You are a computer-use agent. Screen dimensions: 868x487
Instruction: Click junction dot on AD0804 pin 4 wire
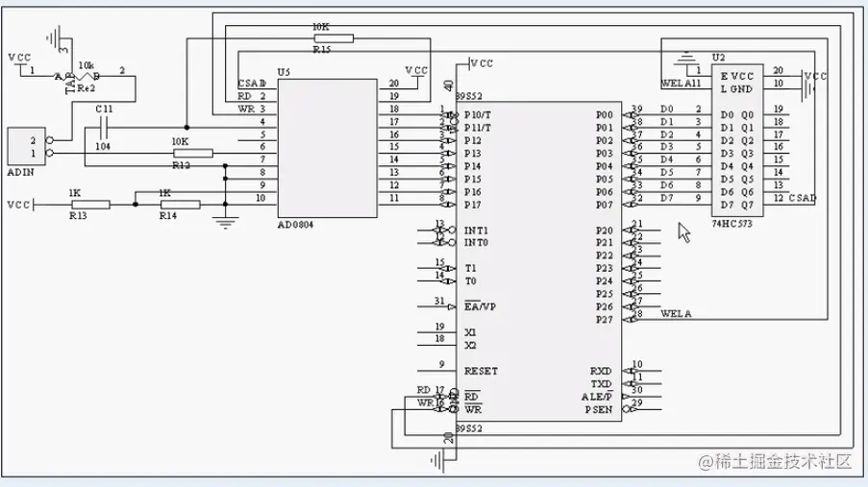coord(186,128)
